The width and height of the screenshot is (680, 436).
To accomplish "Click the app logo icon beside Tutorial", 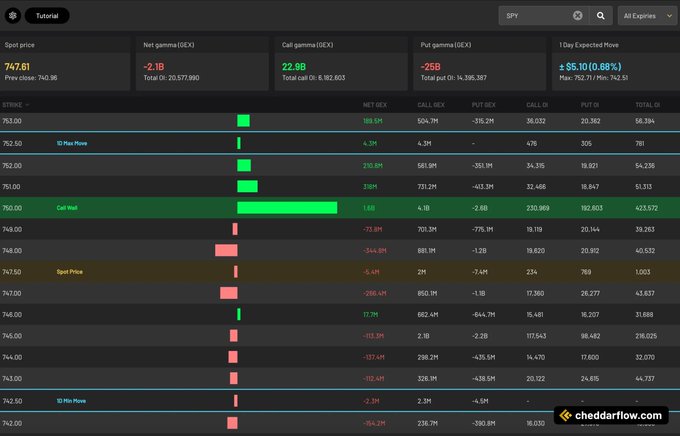I will (13, 16).
